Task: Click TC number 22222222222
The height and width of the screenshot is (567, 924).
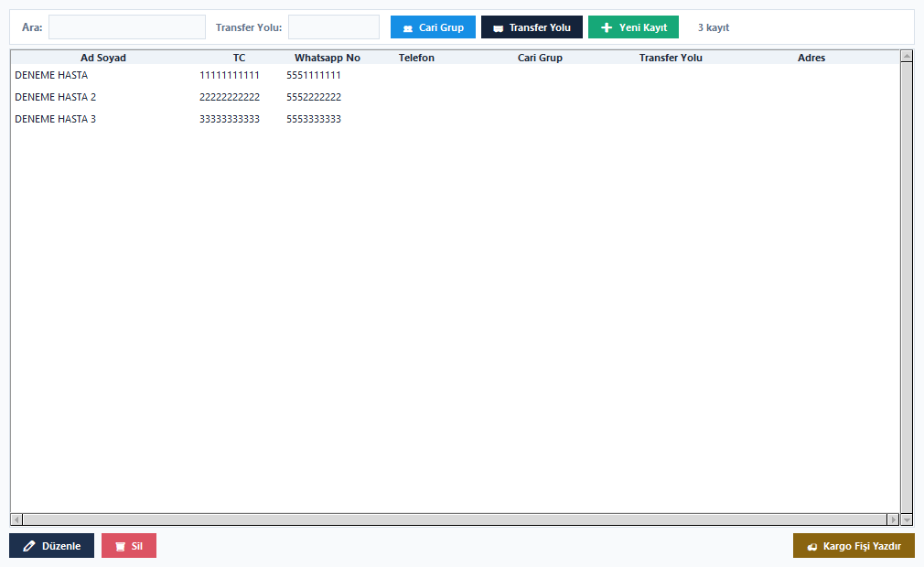Action: 230,97
